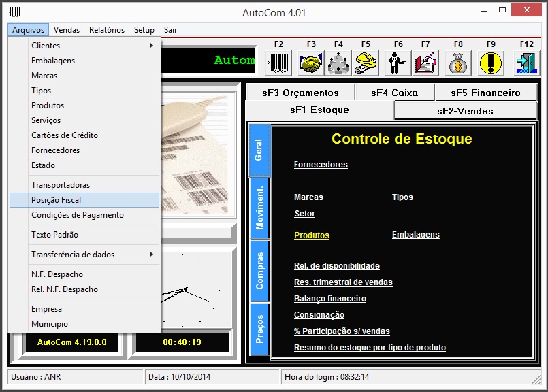This screenshot has height=392, width=548.
Task: Click the AutoCom 4.19.0.0 version label
Action: [72, 342]
